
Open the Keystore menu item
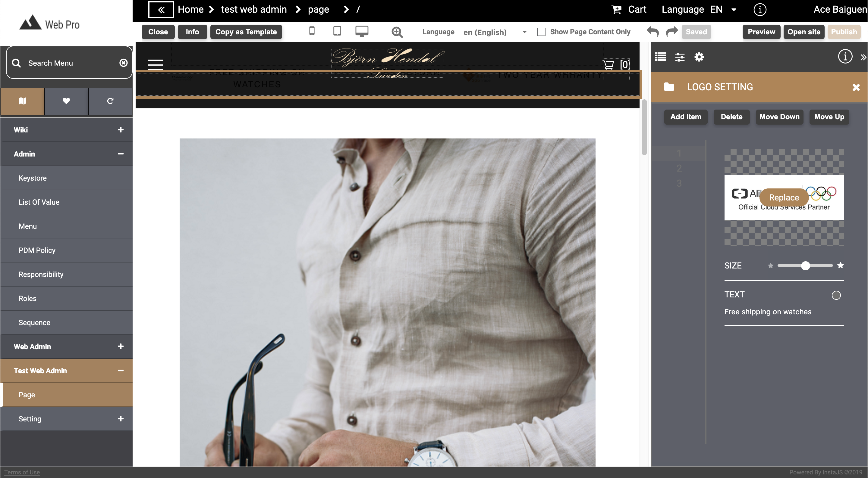pos(33,178)
